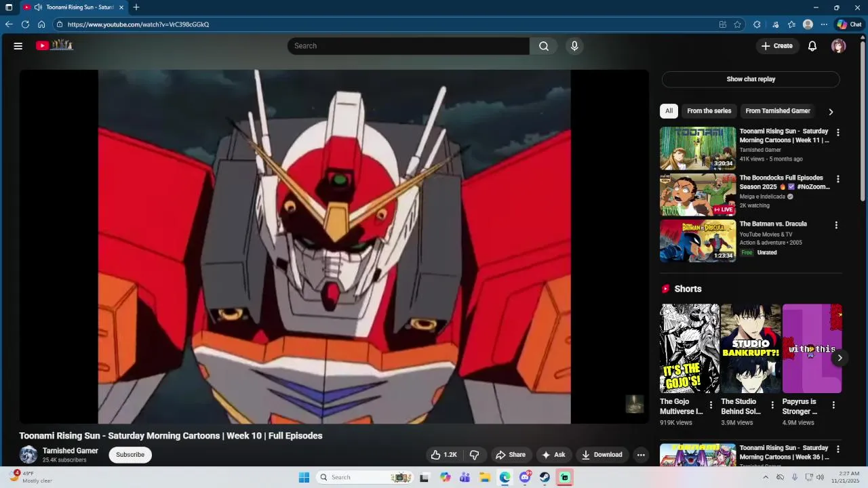868x488 pixels.
Task: Open Copilot Chat in browser
Action: 849,24
